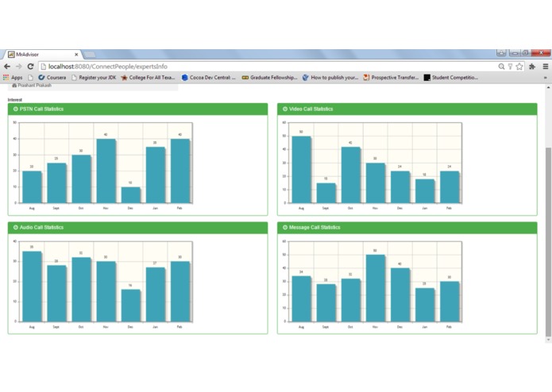Screen dimensions: 552x392
Task: Click the zoom magnifier icon in address bar
Action: (501, 67)
